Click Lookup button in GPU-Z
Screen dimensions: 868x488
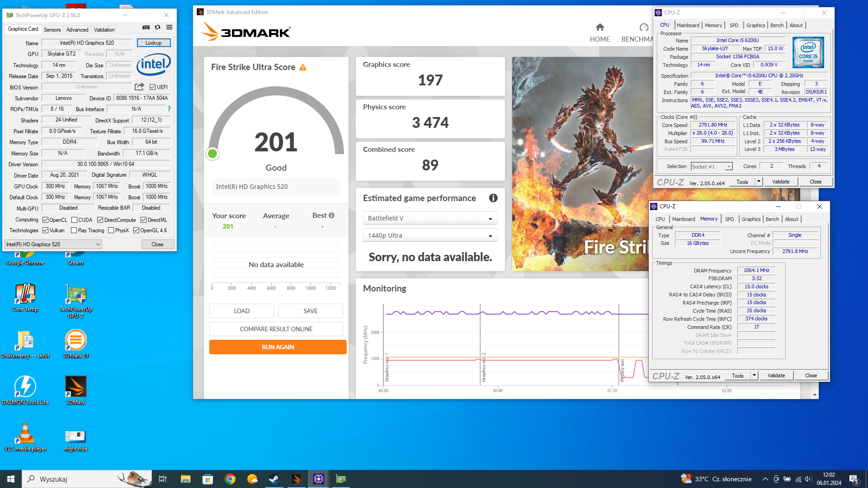point(153,43)
